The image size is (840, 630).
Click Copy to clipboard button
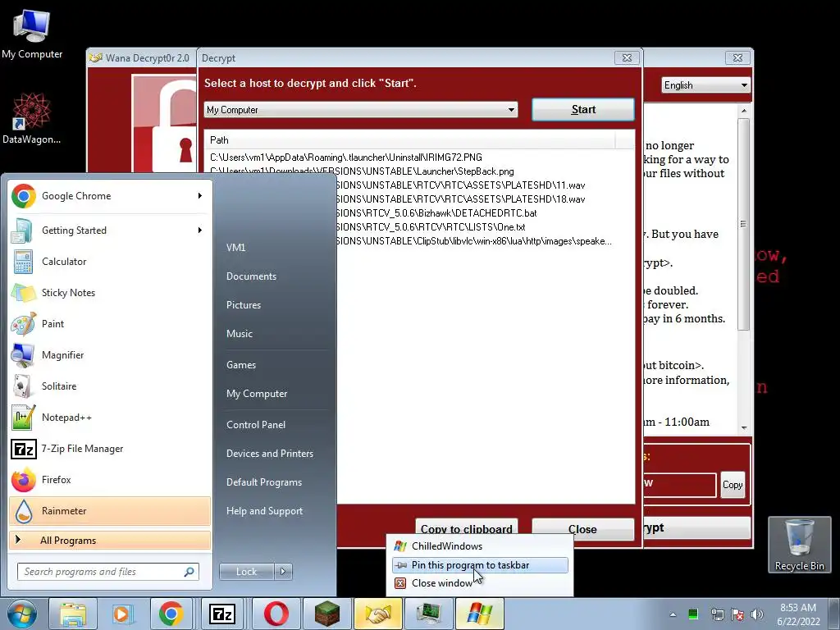466,529
